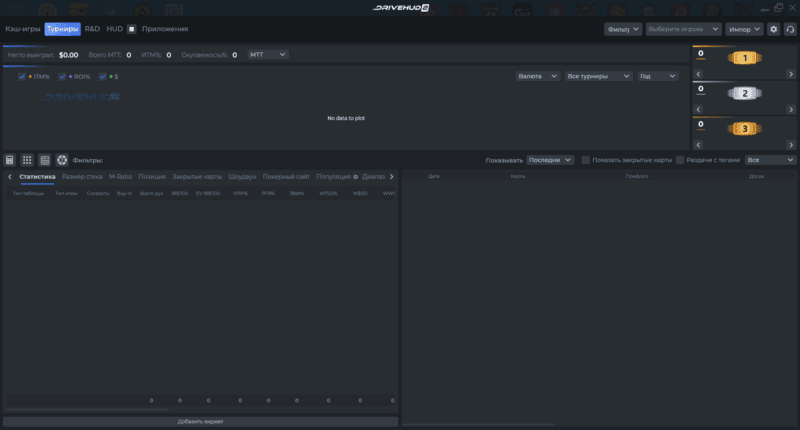Open the settings gear icon
800x430 pixels.
coord(773,30)
